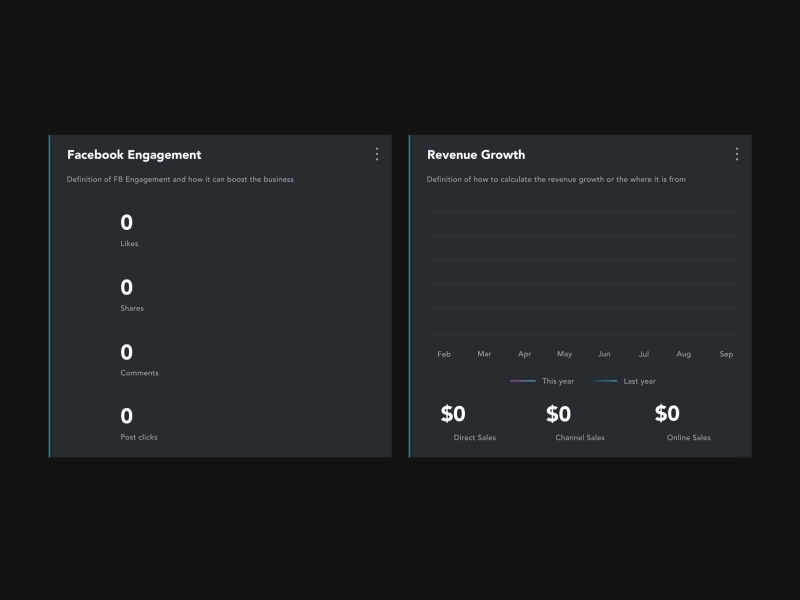Click Apr on the month axis
This screenshot has width=800, height=600.
pos(525,354)
